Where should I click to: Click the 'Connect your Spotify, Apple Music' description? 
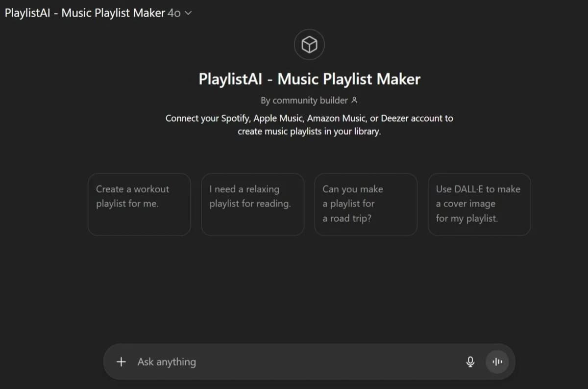click(x=309, y=125)
